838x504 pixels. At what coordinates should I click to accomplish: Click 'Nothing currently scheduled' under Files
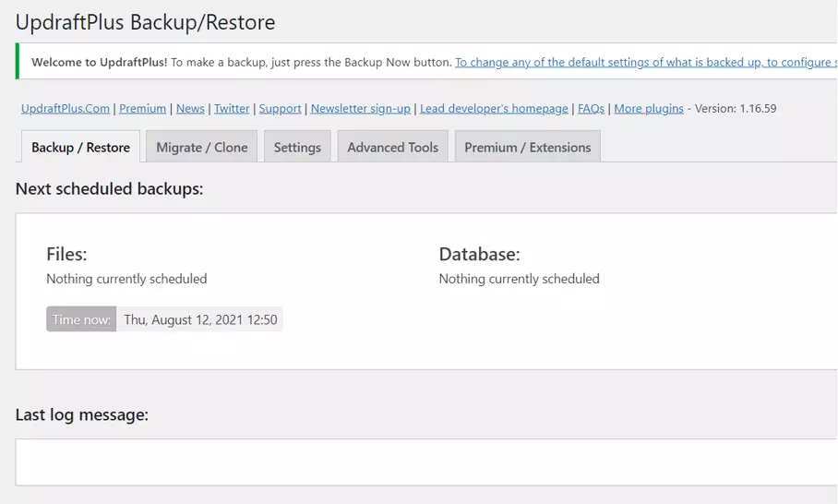(126, 279)
